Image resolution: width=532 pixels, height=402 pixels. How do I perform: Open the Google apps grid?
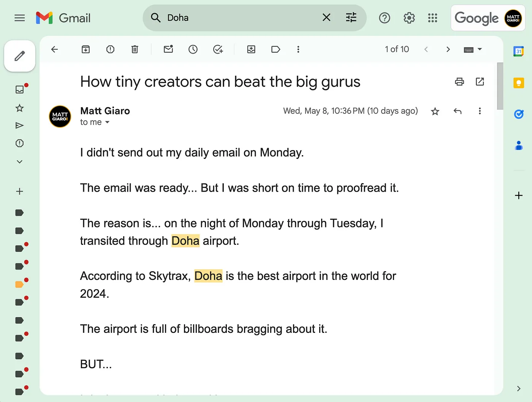pyautogui.click(x=432, y=18)
